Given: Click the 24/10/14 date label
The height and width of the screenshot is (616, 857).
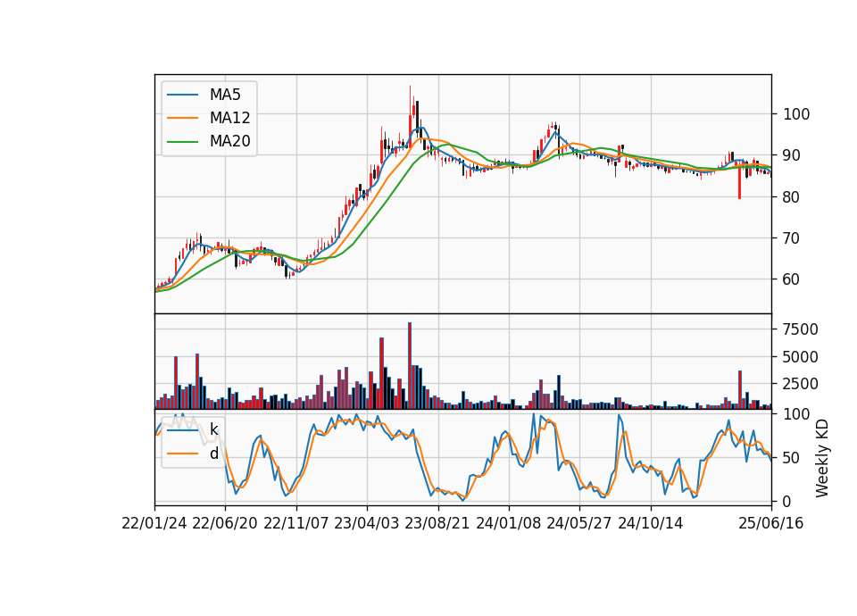Looking at the screenshot, I should [x=651, y=523].
